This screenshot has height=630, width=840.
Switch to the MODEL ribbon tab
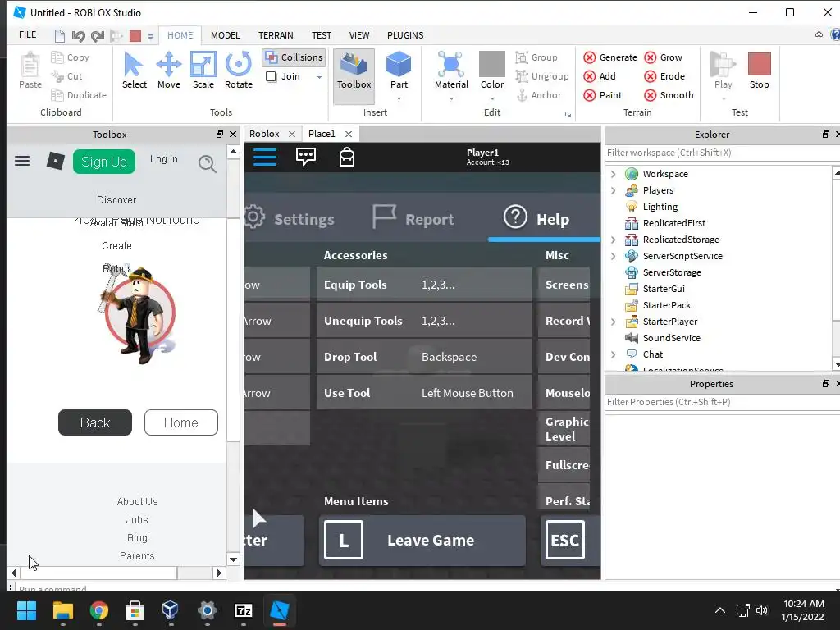(x=225, y=35)
